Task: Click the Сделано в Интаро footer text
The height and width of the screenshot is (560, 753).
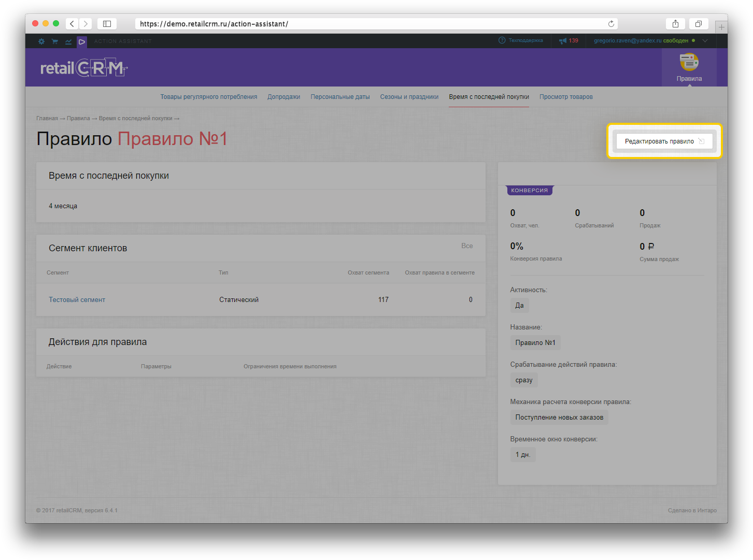Action: 692,510
